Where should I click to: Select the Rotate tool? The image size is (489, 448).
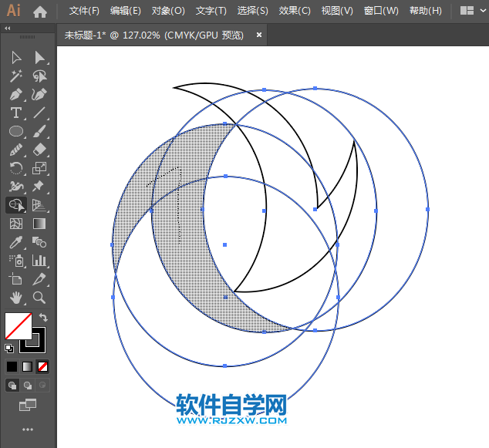[16, 168]
